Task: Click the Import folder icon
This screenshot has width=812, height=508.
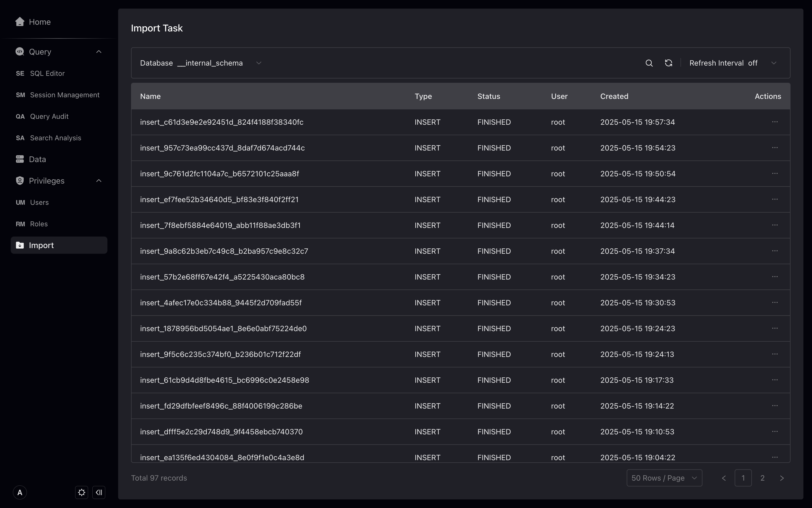Action: (x=20, y=245)
